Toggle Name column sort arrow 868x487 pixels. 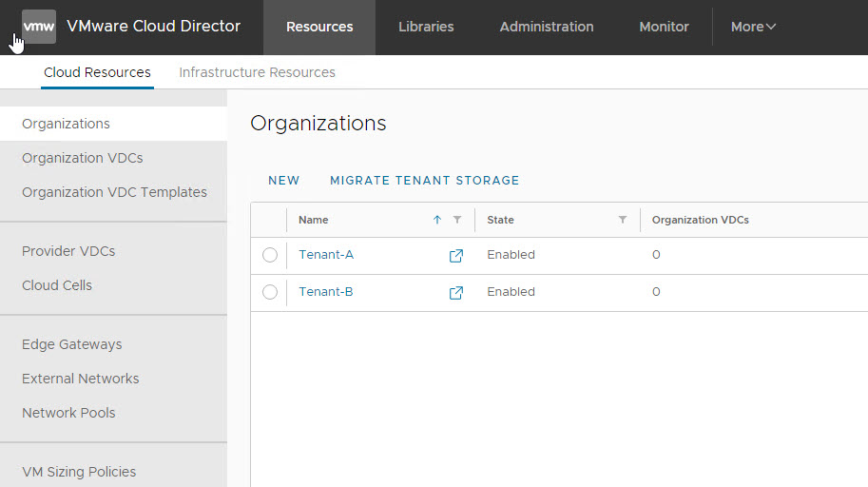tap(437, 220)
